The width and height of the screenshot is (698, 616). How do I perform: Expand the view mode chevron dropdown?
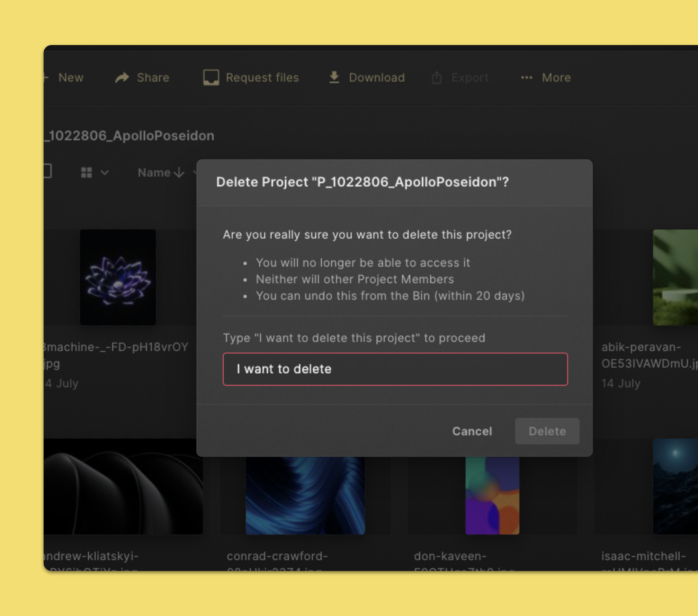tap(105, 173)
